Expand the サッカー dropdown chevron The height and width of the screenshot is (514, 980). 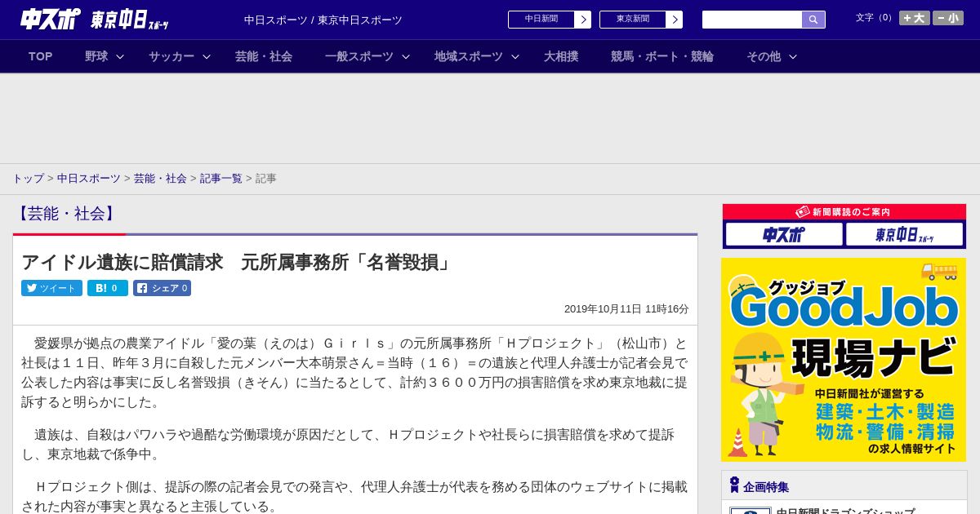(x=207, y=56)
